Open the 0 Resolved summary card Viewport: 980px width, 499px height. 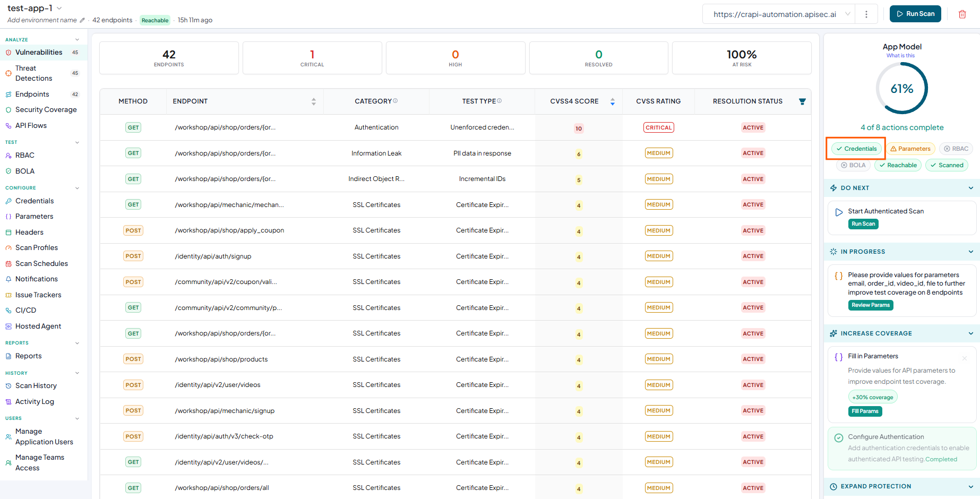(x=598, y=58)
